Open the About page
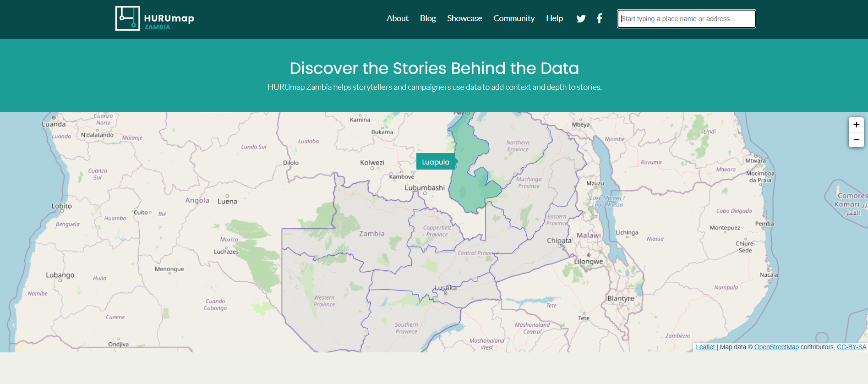This screenshot has height=384, width=868. click(x=397, y=18)
